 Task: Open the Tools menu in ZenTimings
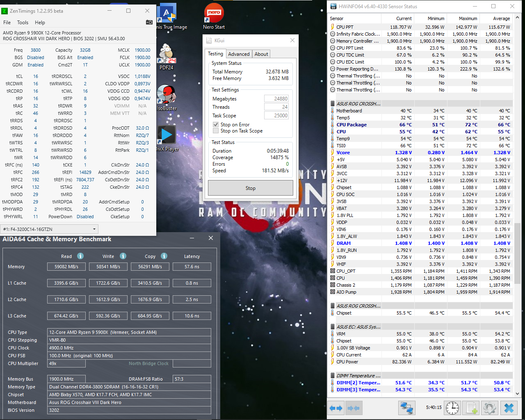(x=23, y=23)
